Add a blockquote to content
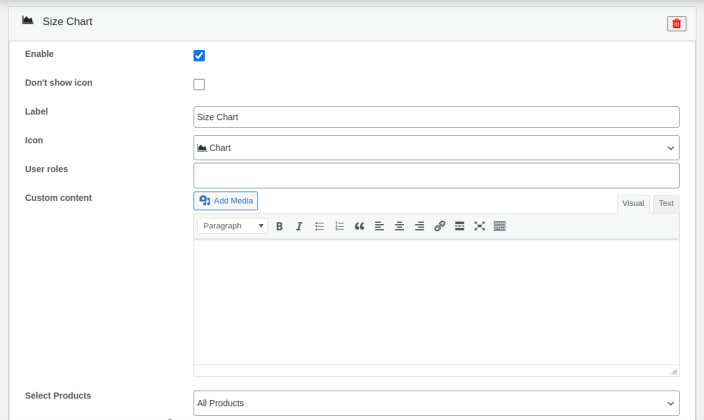Image resolution: width=704 pixels, height=420 pixels. pos(359,226)
